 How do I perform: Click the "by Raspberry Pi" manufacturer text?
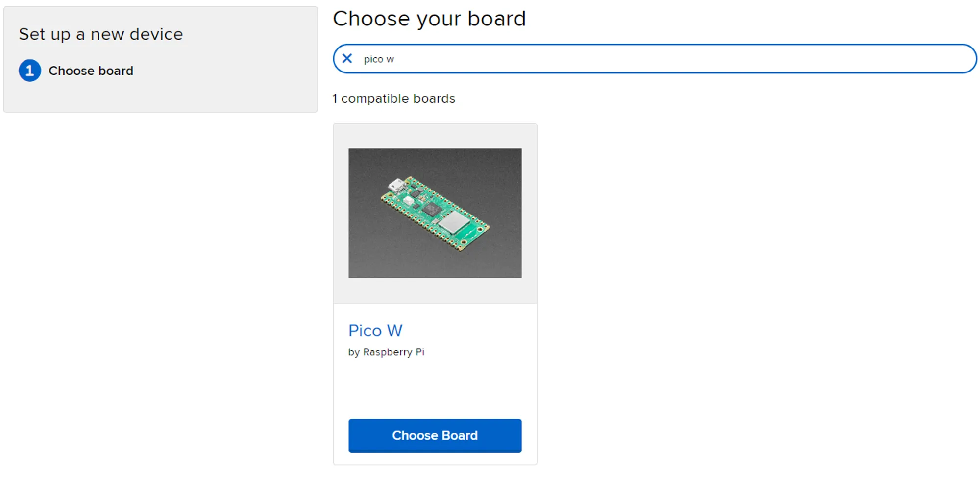pyautogui.click(x=386, y=352)
